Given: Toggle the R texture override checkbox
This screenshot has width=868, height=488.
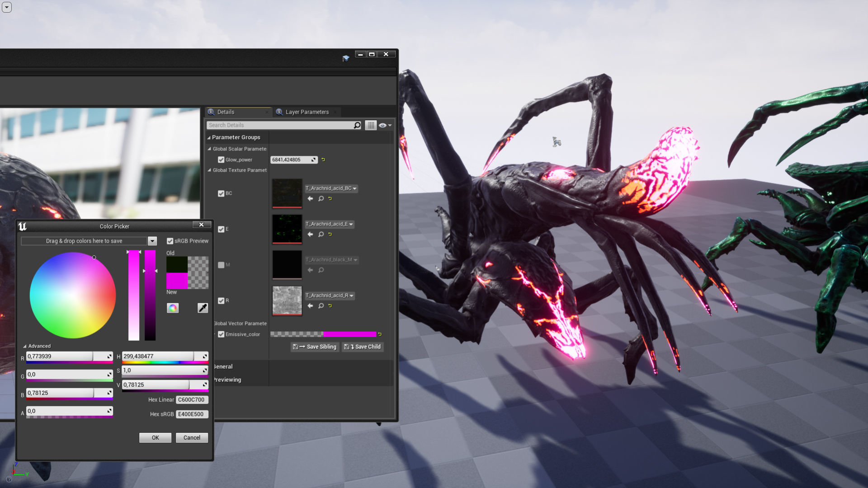Looking at the screenshot, I should 221,301.
